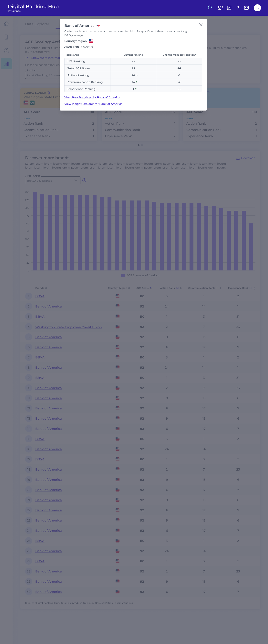Click the Download icon link
Viewport: 268px width, 644px height.
click(245, 158)
